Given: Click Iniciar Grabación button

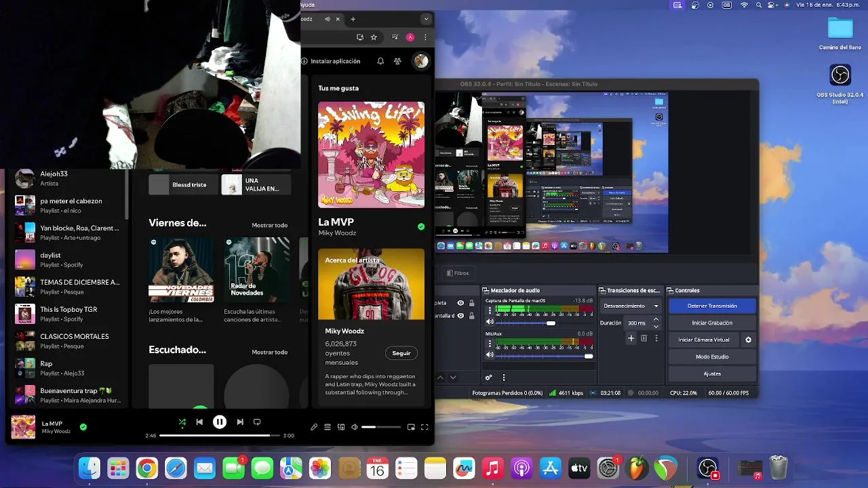Looking at the screenshot, I should coord(712,323).
